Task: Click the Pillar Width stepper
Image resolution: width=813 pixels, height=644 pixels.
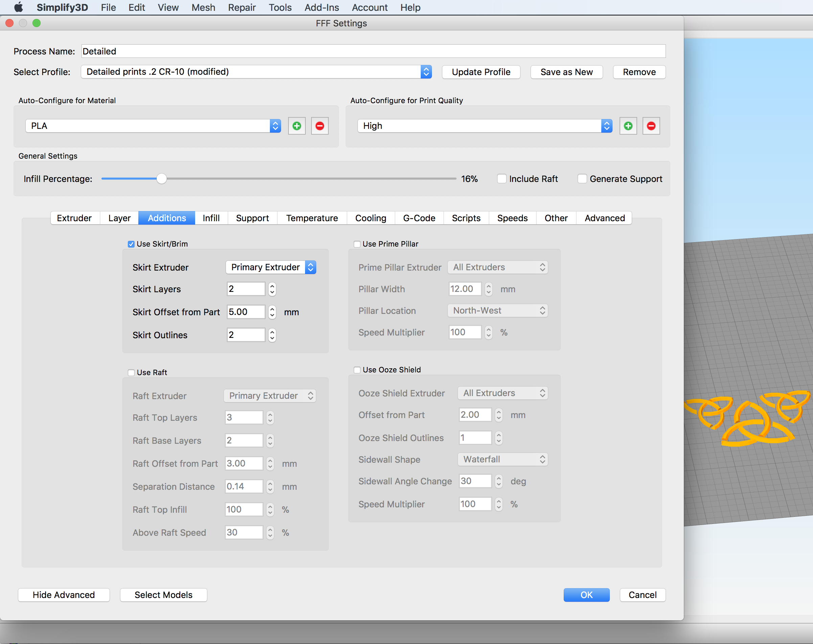Action: (x=488, y=289)
